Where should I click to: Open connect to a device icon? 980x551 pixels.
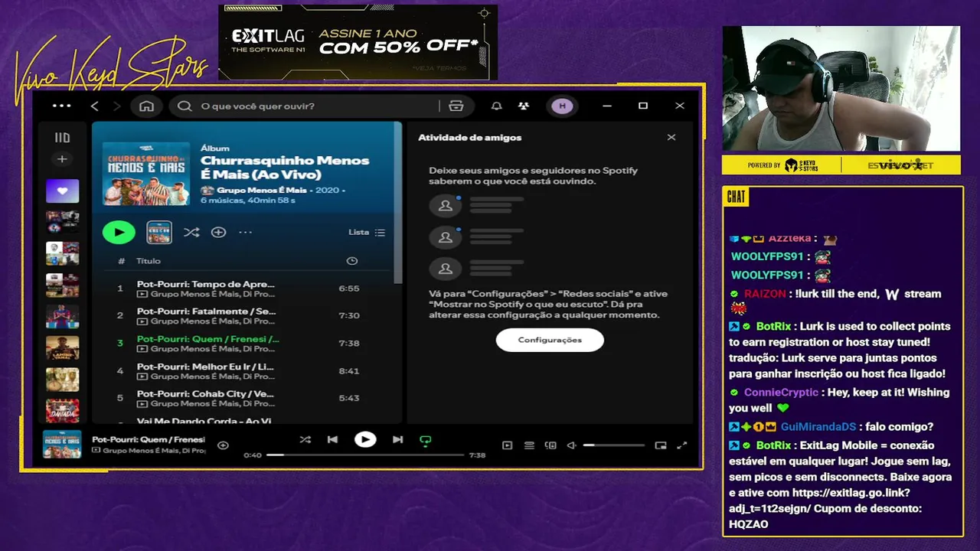[550, 445]
